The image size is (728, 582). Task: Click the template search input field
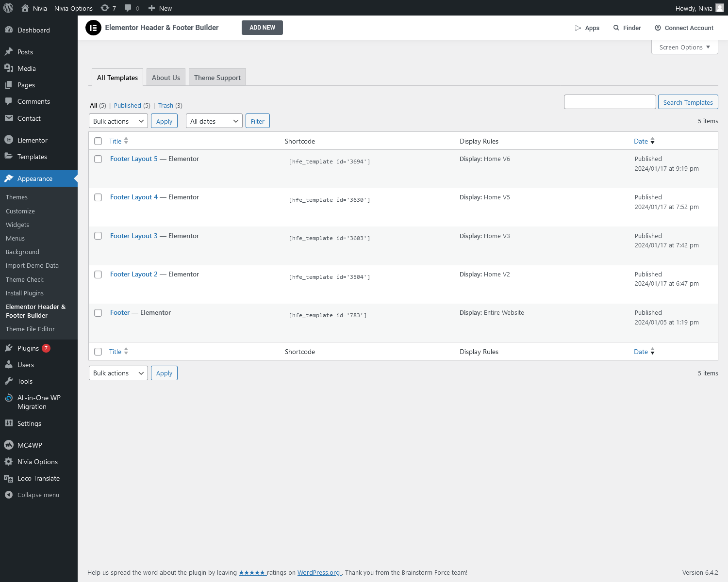[x=610, y=102]
